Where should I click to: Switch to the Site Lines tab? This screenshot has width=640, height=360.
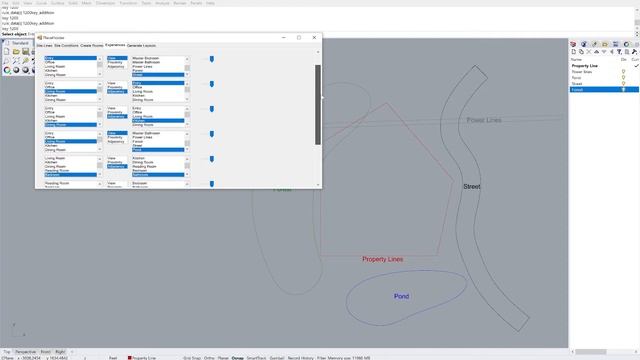tap(44, 46)
